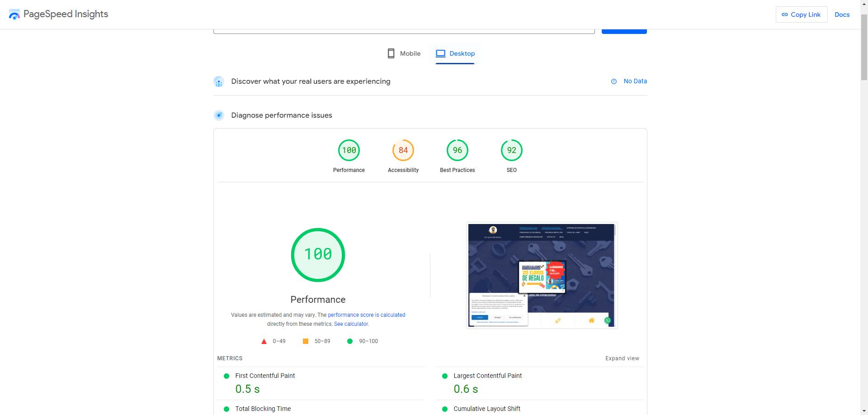Click the Diagnose performance issues icon
Screen dimensions: 868x415
pos(219,115)
